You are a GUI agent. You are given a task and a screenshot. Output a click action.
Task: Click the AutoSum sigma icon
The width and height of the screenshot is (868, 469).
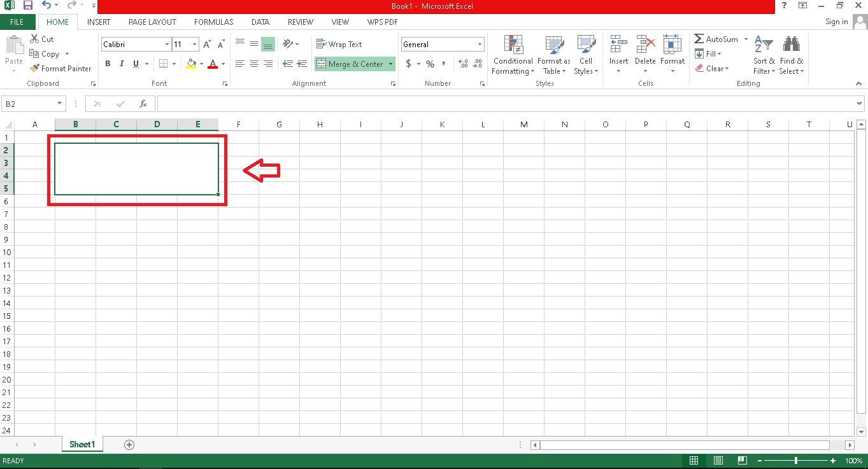coord(699,39)
